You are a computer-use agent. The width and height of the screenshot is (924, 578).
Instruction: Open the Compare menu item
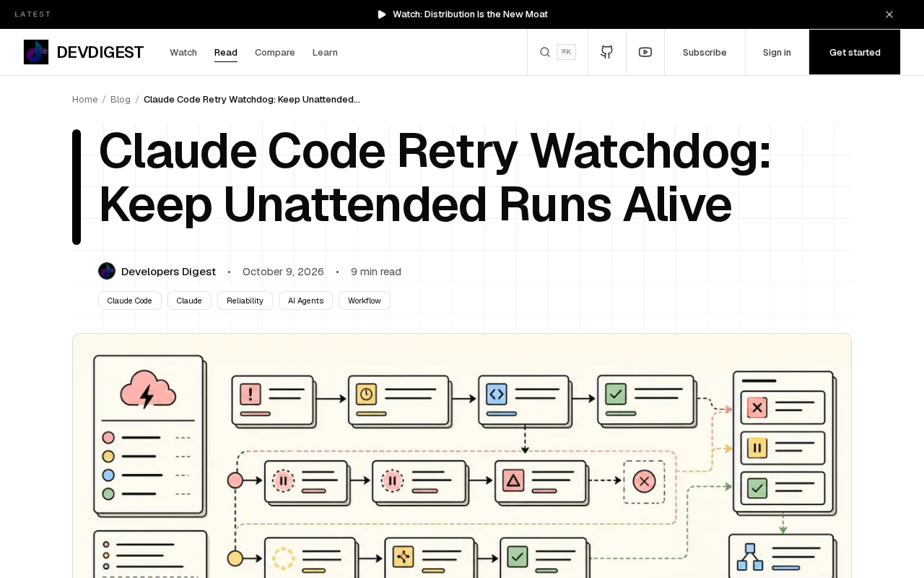tap(275, 53)
